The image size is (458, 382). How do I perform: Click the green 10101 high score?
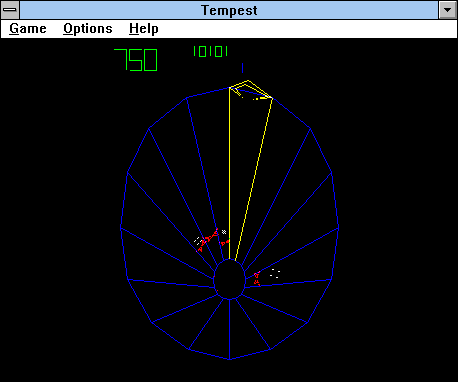(211, 52)
